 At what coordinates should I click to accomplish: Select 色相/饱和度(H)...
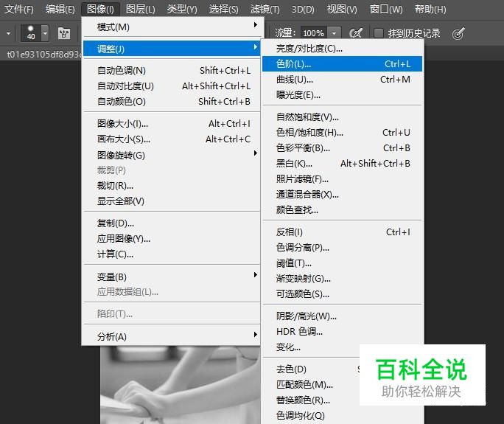point(342,132)
